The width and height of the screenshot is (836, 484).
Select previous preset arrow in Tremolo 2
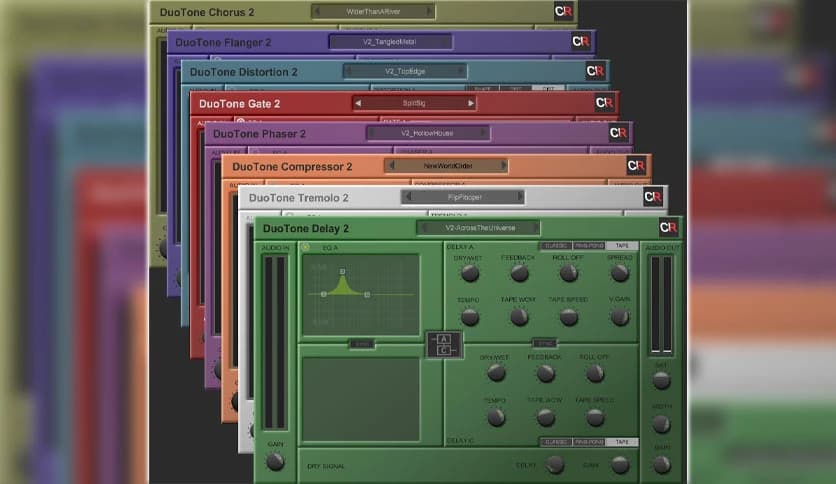(408, 197)
